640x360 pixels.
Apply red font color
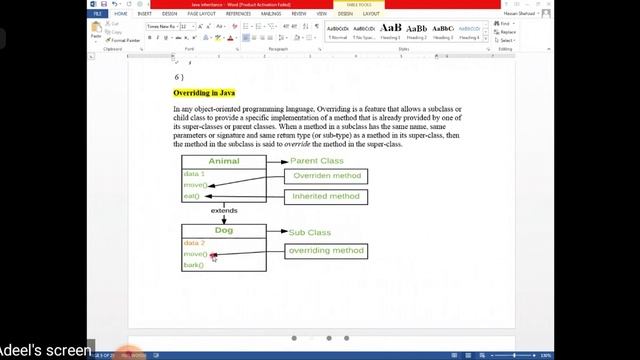[x=230, y=38]
